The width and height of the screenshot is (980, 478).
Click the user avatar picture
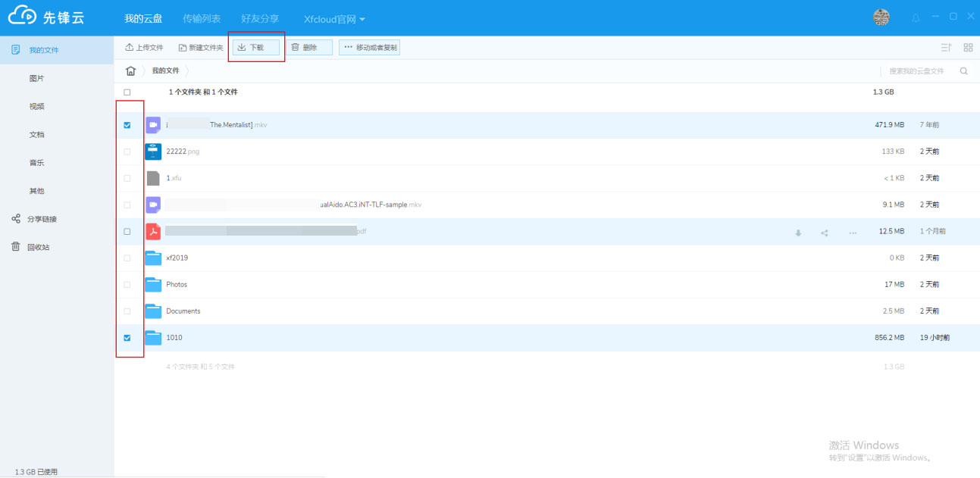[x=881, y=17]
